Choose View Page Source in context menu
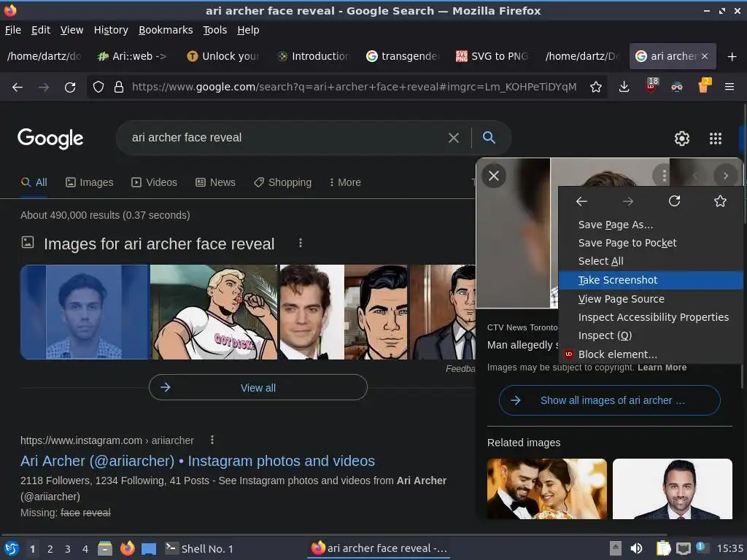 point(650,299)
